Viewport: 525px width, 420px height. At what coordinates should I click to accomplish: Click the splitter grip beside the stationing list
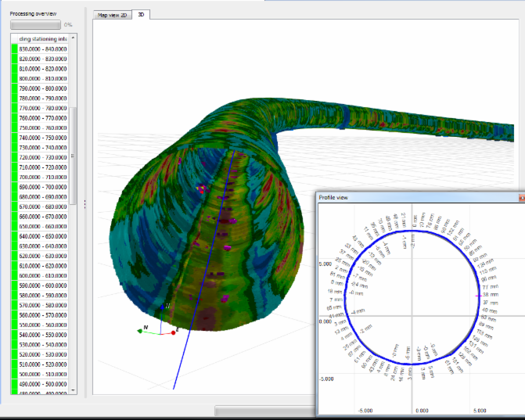click(84, 204)
